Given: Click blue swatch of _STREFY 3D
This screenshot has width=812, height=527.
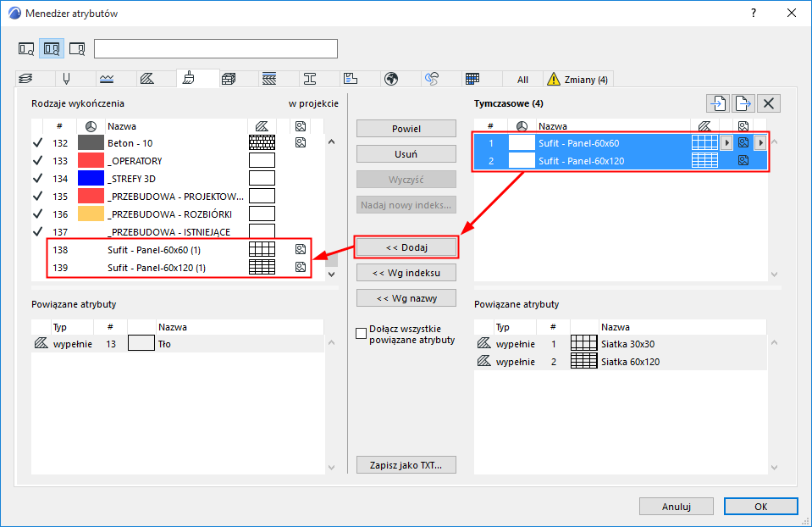Looking at the screenshot, I should 91,178.
